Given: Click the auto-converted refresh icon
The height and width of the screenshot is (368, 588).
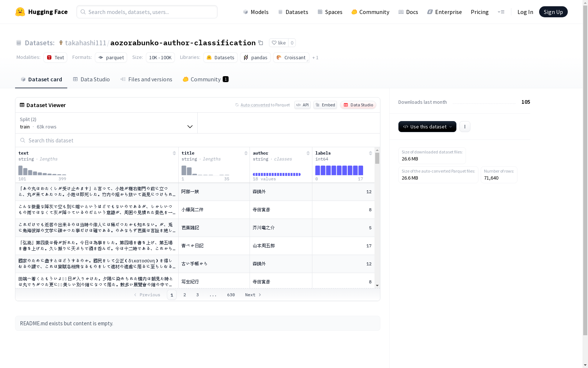Looking at the screenshot, I should click(237, 105).
